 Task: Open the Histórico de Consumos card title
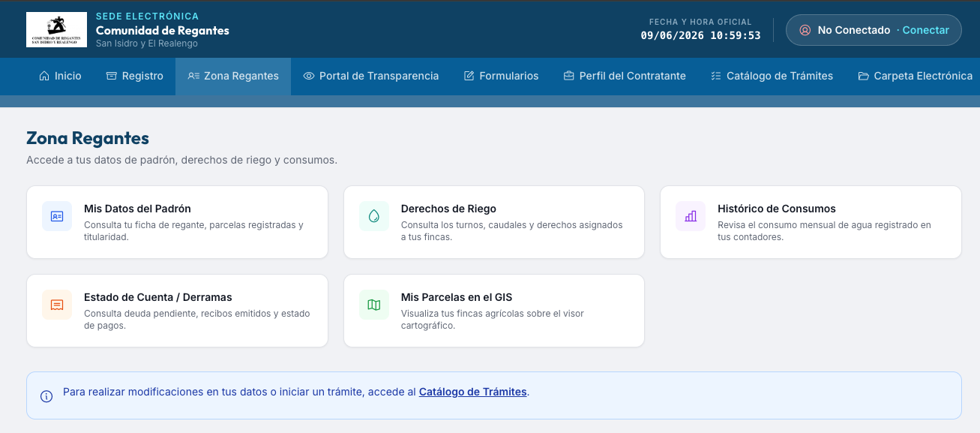777,209
